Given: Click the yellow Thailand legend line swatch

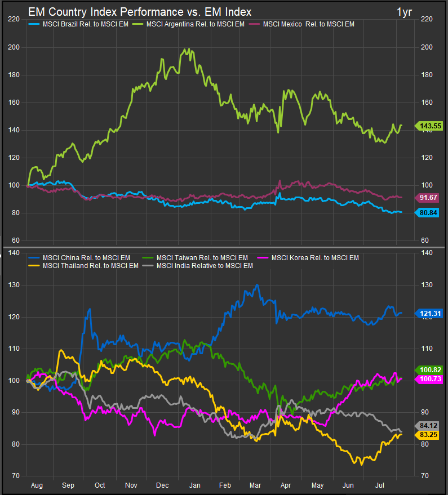Looking at the screenshot, I should (34, 266).
